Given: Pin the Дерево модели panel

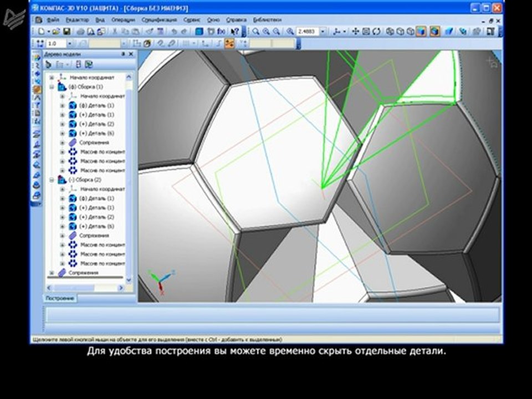Looking at the screenshot, I should tap(123, 54).
